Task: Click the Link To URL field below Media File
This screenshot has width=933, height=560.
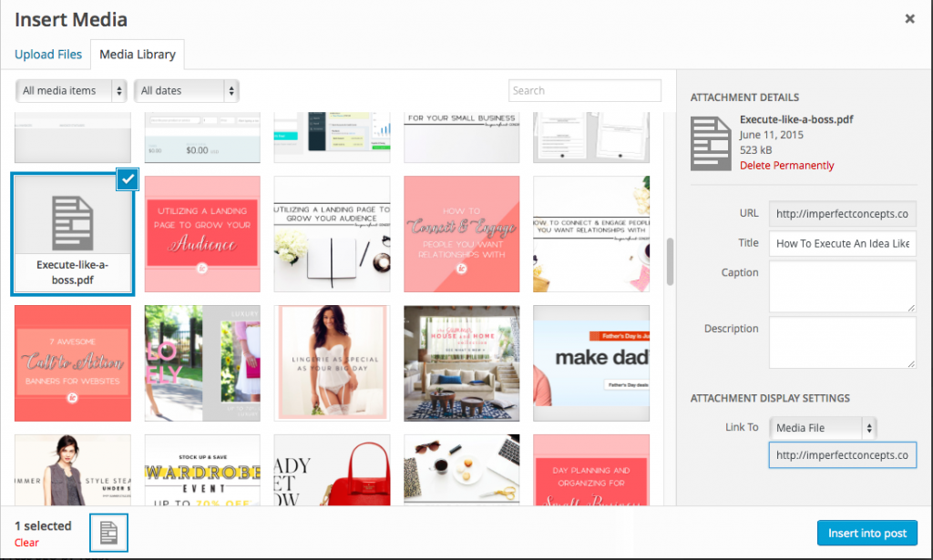Action: pos(842,454)
